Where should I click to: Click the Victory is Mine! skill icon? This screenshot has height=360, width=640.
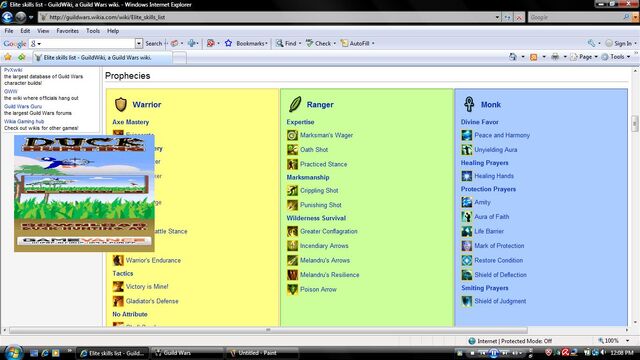[118, 287]
